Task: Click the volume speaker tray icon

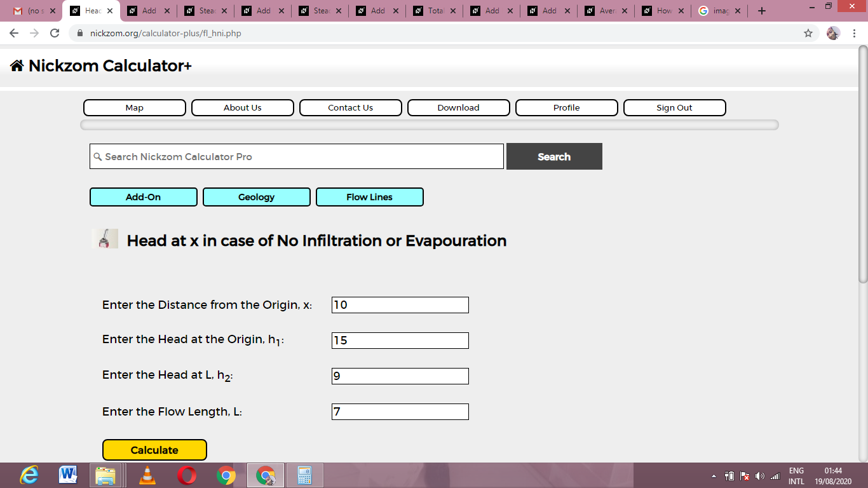Action: point(759,476)
